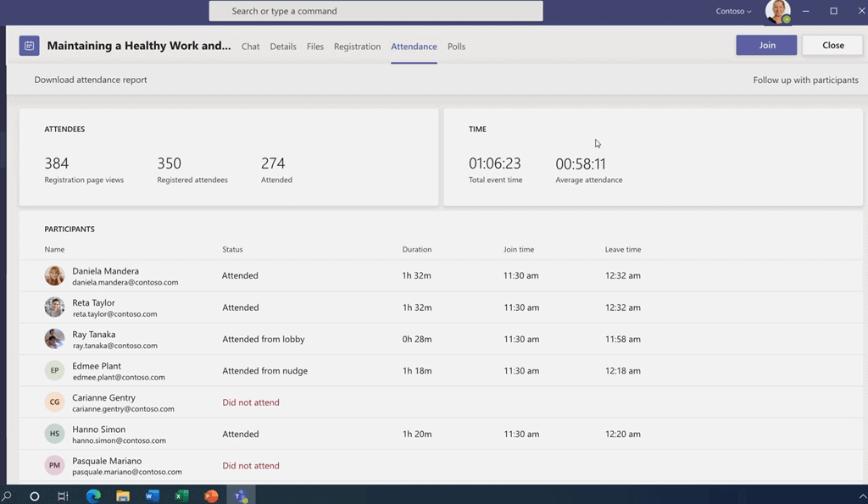Click the search or type a command box
Image resolution: width=868 pixels, height=504 pixels.
[x=376, y=11]
